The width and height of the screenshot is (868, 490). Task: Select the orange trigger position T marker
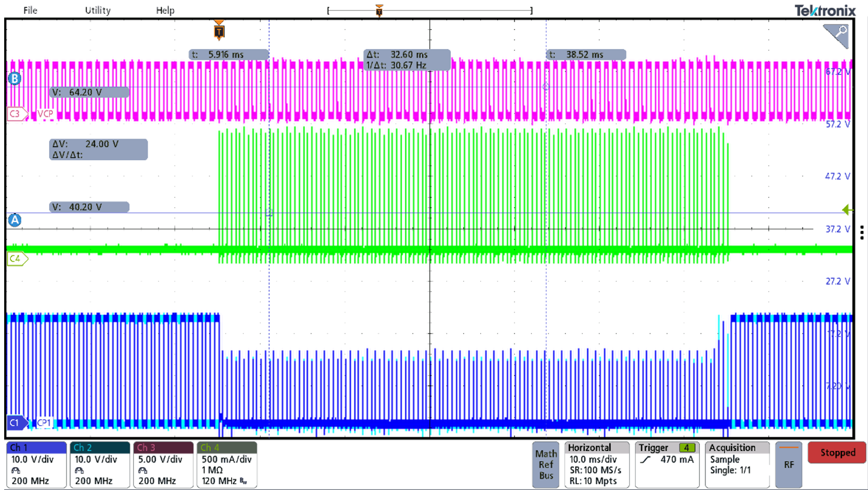pos(219,31)
